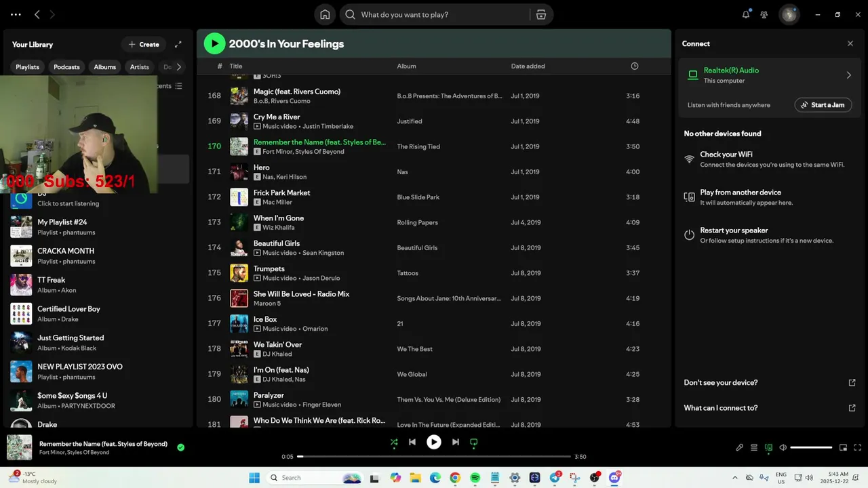This screenshot has height=488, width=868.
Task: Open album link Rolling Papers
Action: tap(417, 222)
